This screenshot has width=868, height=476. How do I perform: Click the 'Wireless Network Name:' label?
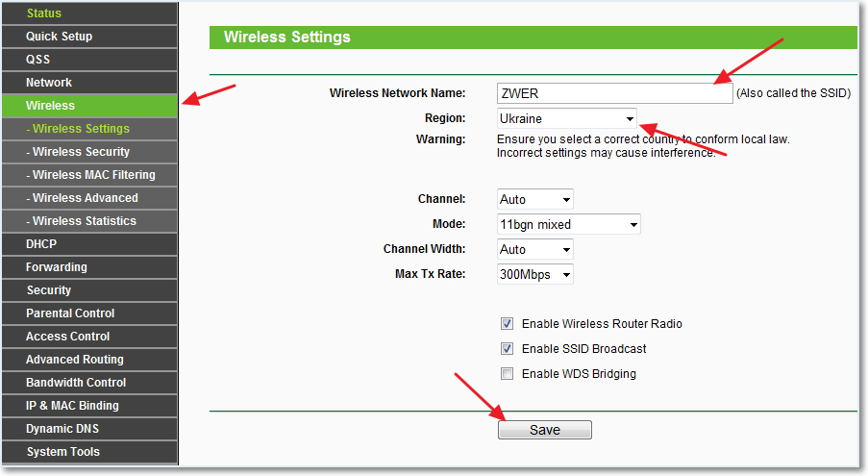point(397,93)
